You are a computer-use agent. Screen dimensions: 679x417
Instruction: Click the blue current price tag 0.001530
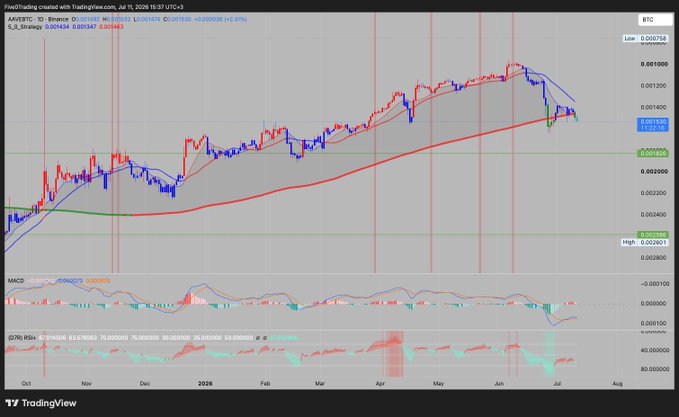click(x=654, y=125)
